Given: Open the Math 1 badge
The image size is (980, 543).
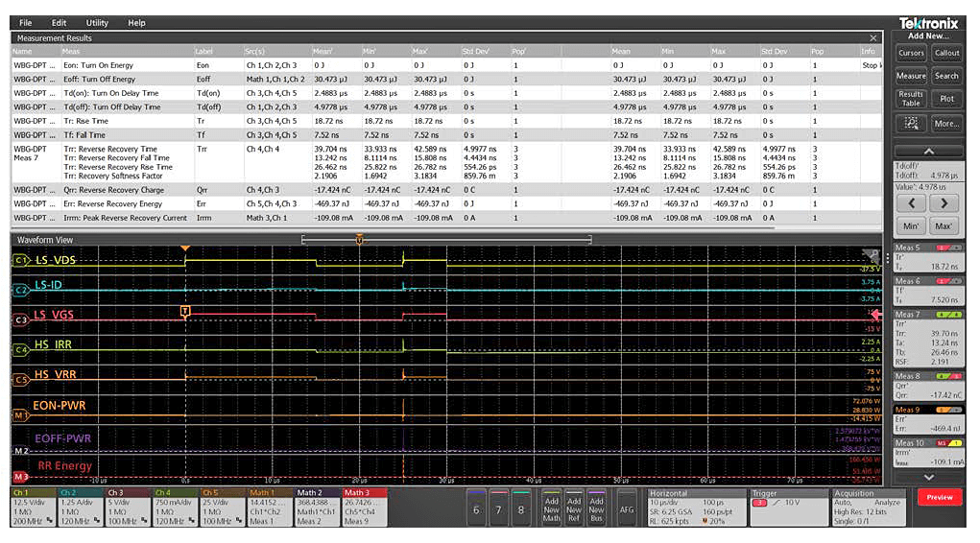Looking at the screenshot, I should tap(271, 507).
